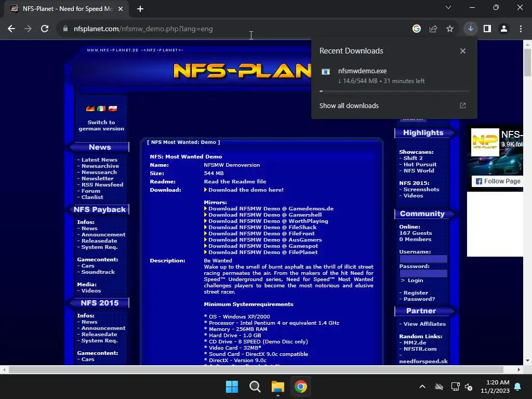Viewport: 532px width, 399px height.
Task: Click Chrome icon in taskbar
Action: click(x=301, y=387)
